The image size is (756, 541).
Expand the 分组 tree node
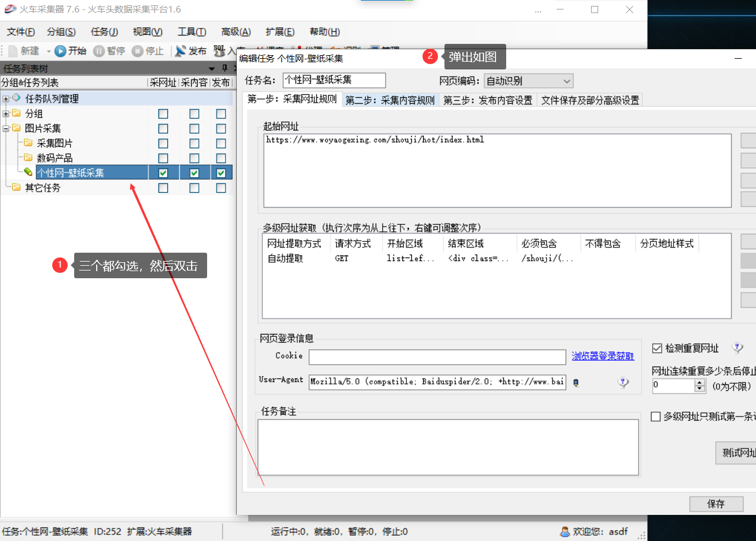tap(6, 114)
